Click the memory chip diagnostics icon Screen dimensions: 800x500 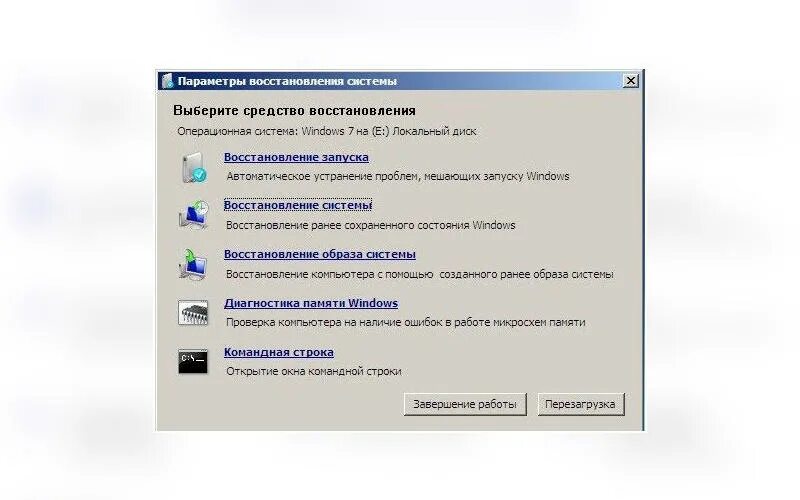pyautogui.click(x=193, y=313)
